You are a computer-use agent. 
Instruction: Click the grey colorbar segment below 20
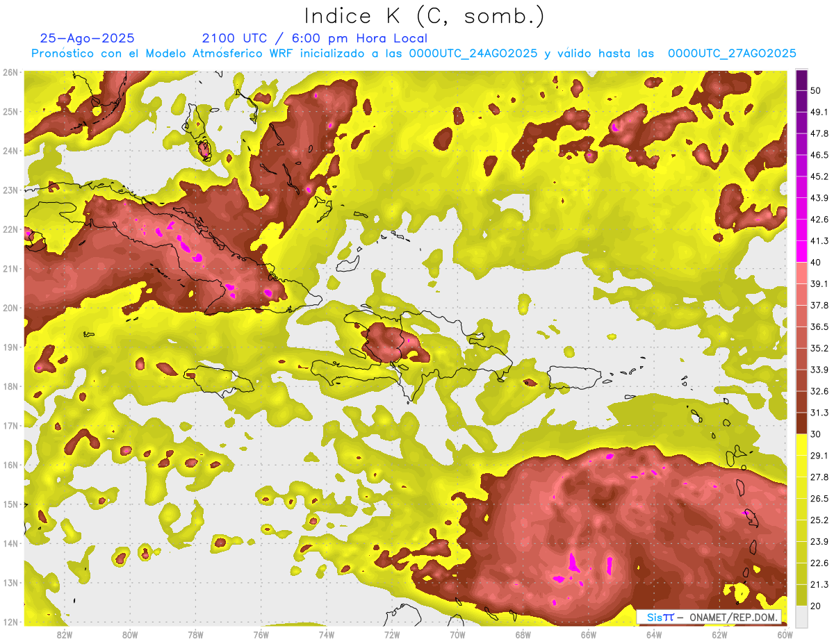coord(801,616)
